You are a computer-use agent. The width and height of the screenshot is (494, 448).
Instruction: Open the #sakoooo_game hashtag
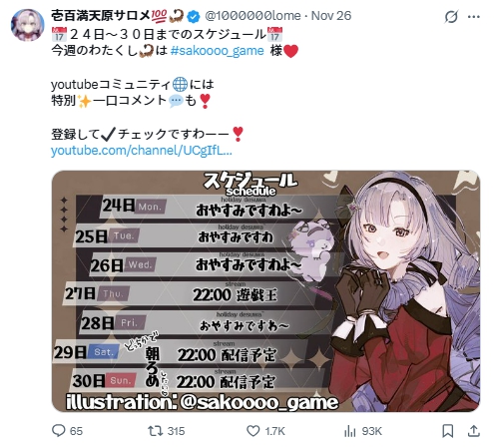[217, 51]
